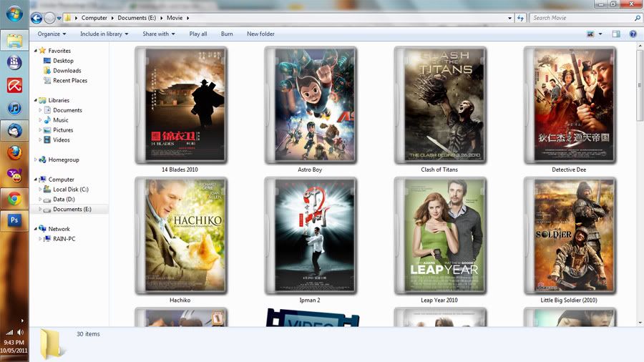Open Include in library menu
The height and width of the screenshot is (362, 644).
pyautogui.click(x=104, y=34)
